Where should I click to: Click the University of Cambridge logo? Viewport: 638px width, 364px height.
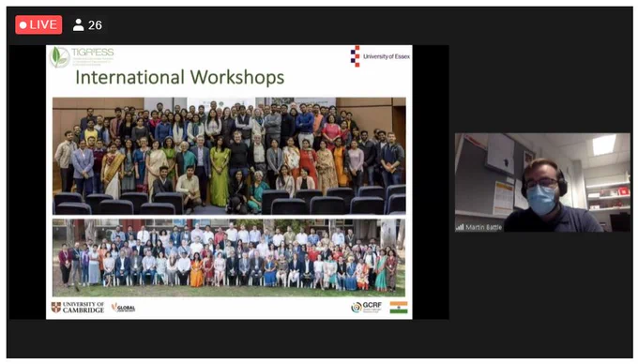click(x=78, y=308)
